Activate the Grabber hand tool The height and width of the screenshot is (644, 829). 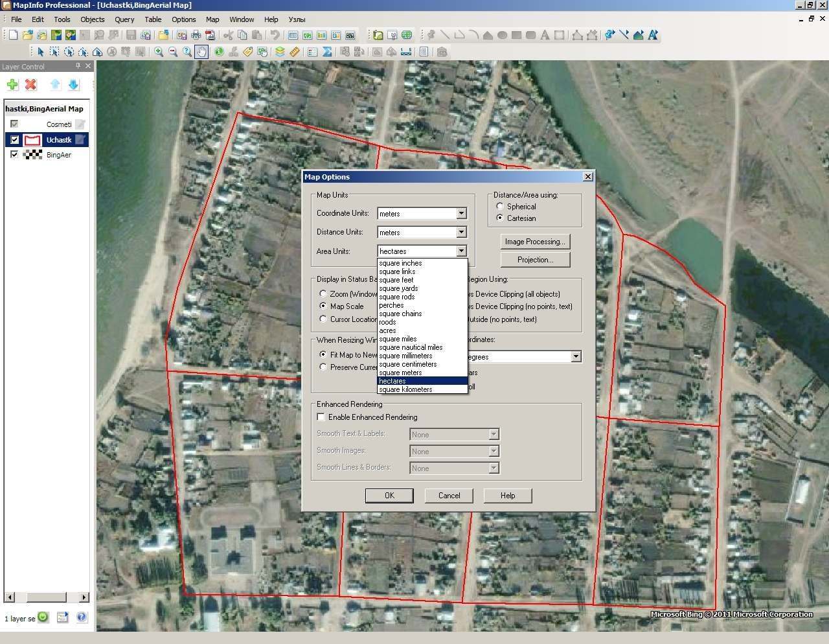point(201,52)
